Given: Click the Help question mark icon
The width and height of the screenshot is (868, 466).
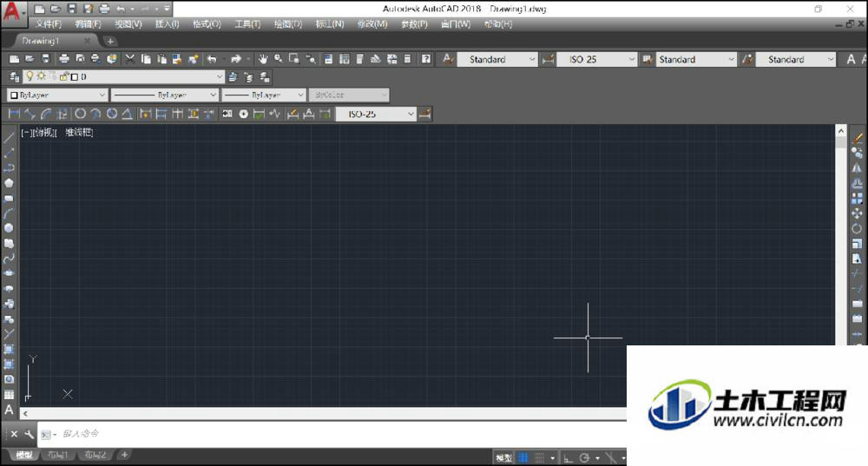Looking at the screenshot, I should (x=426, y=59).
